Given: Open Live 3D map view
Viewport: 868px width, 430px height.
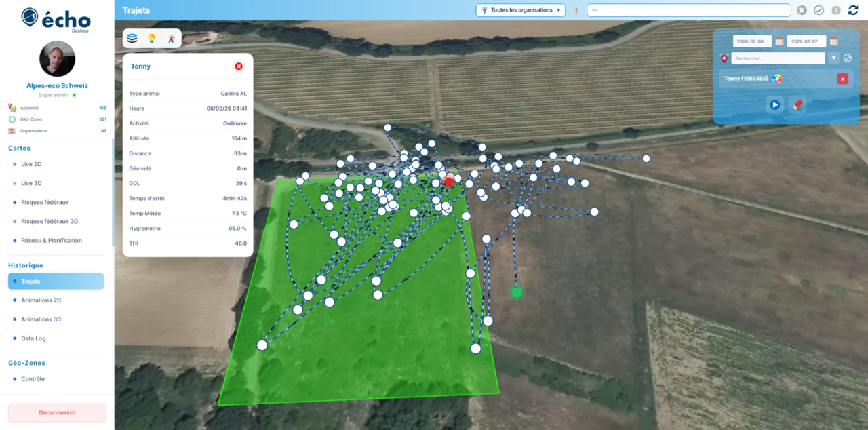Looking at the screenshot, I should [31, 183].
